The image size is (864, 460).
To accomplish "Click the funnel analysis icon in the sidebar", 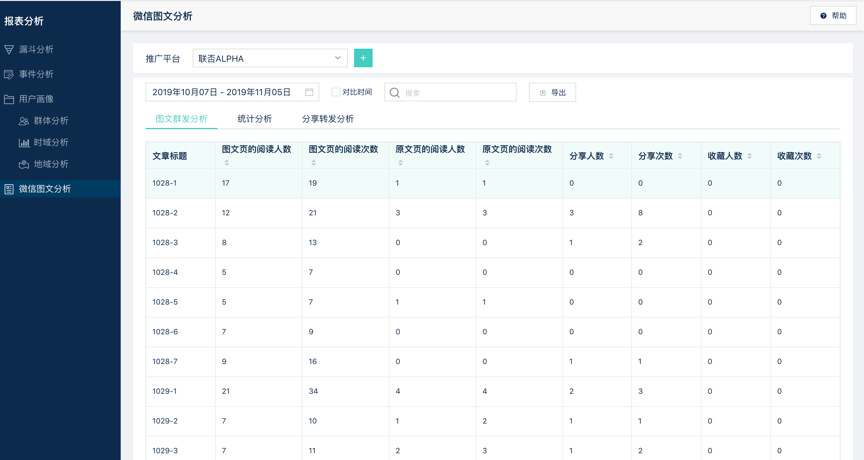I will pos(9,50).
